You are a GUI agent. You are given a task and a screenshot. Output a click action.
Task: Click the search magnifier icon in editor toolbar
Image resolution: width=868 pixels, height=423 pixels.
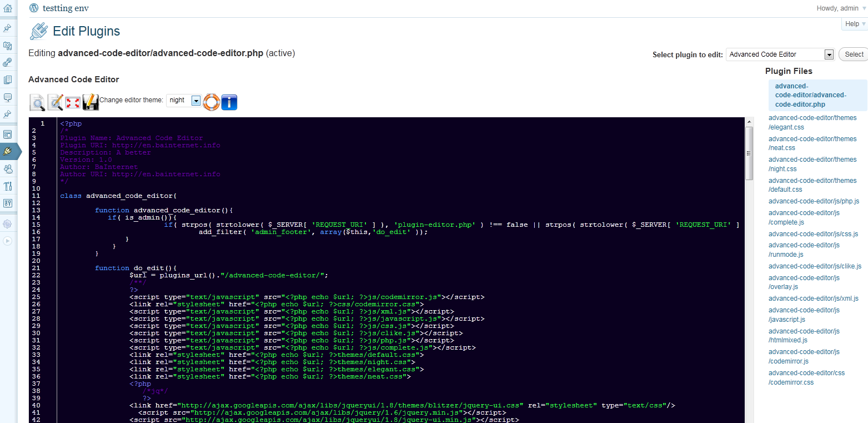37,102
